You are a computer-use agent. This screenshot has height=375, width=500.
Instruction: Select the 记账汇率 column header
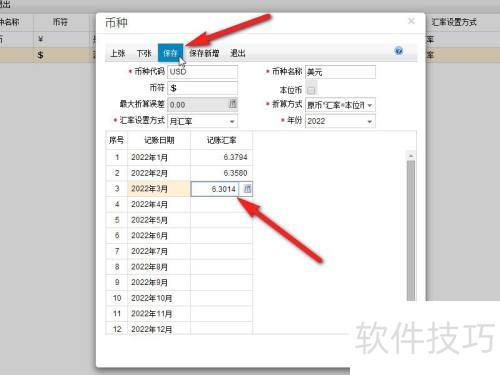pyautogui.click(x=221, y=140)
